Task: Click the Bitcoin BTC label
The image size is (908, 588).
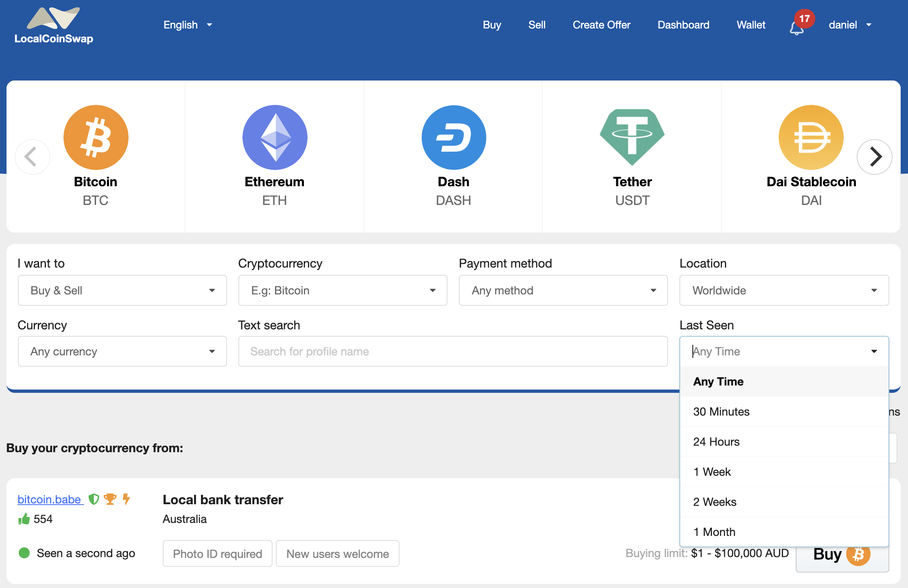Action: (x=96, y=191)
